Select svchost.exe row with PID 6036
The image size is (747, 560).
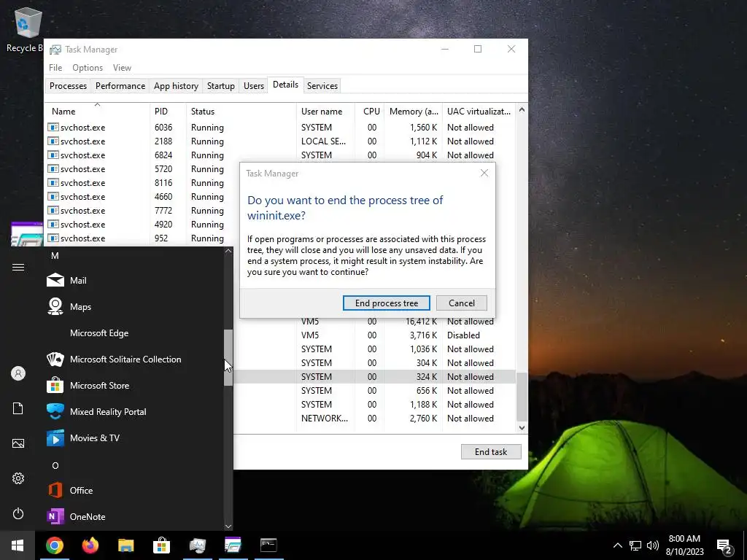tap(279, 128)
